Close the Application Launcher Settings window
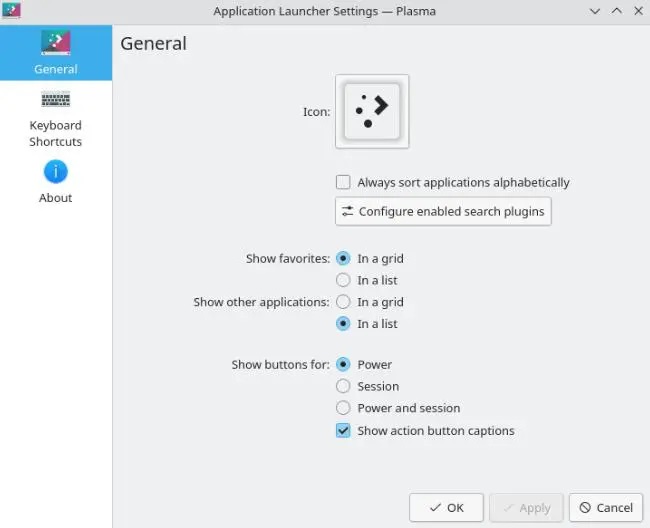The image size is (650, 528). point(637,11)
